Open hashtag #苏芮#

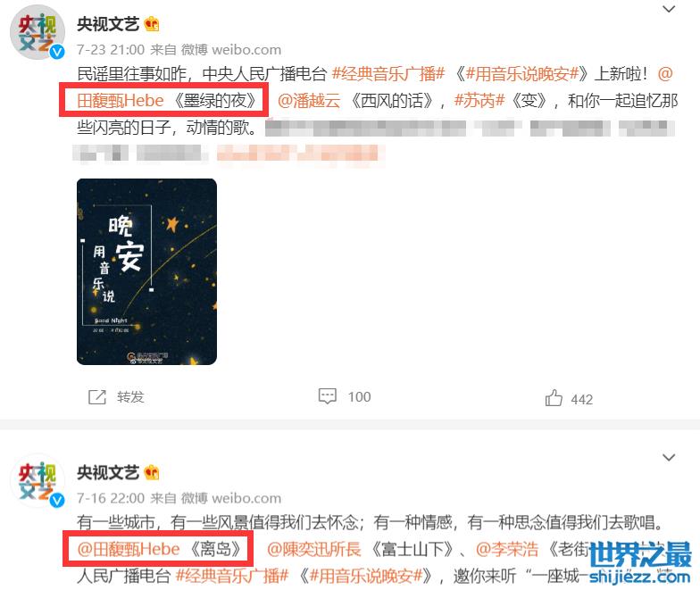[479, 100]
